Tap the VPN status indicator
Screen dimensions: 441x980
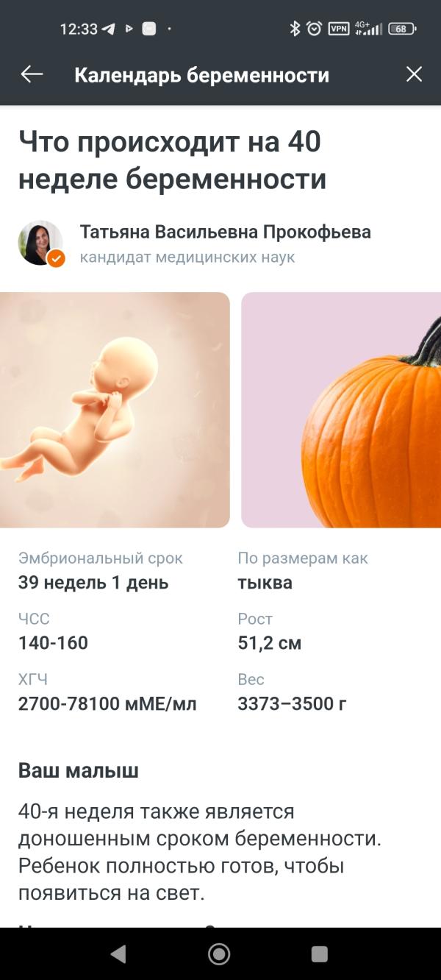pyautogui.click(x=338, y=29)
